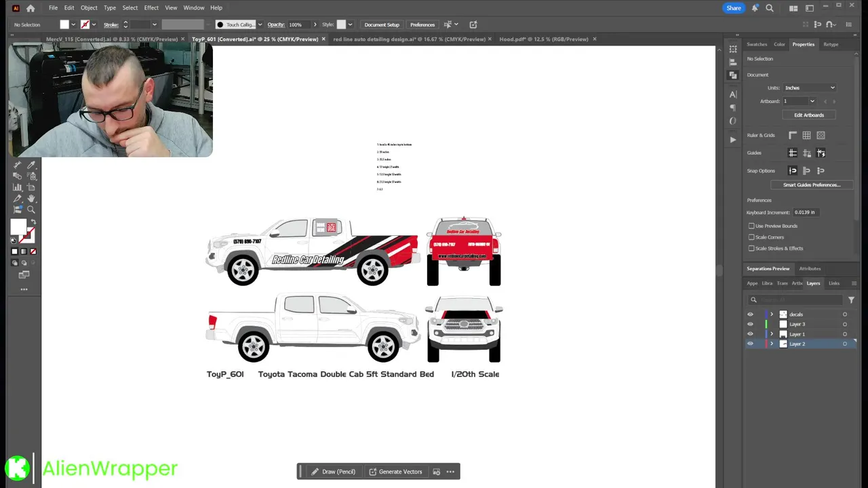The height and width of the screenshot is (488, 868).
Task: Switch to the Hood.pdf document tab
Action: 544,39
